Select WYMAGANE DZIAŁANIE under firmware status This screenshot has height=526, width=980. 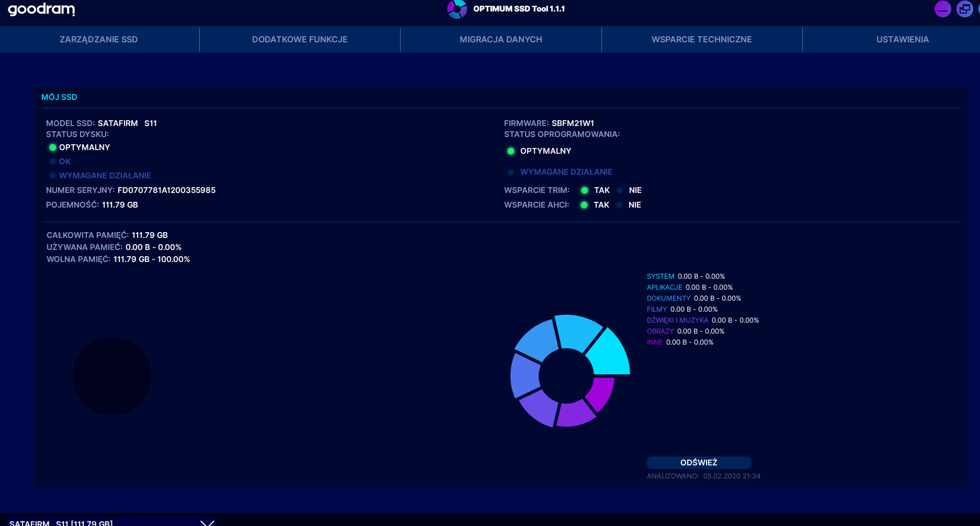511,172
